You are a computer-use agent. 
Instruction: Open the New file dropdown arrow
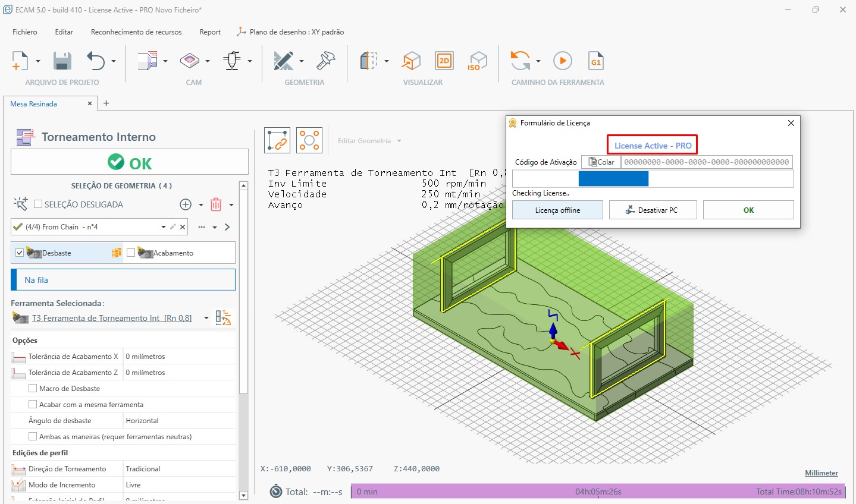click(37, 61)
